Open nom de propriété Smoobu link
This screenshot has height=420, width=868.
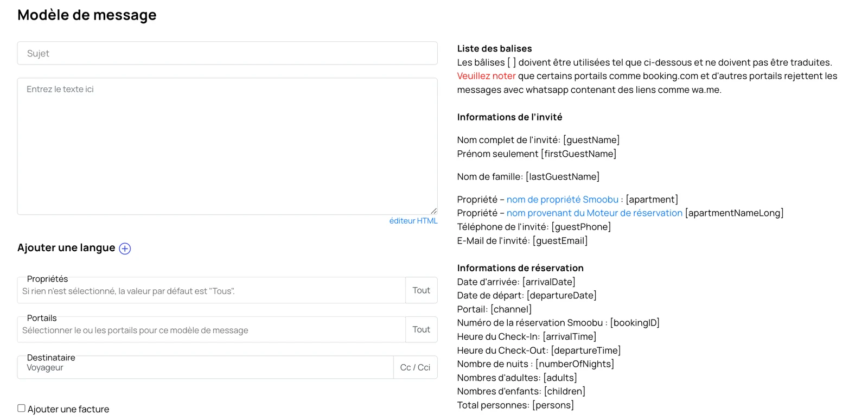coord(562,200)
